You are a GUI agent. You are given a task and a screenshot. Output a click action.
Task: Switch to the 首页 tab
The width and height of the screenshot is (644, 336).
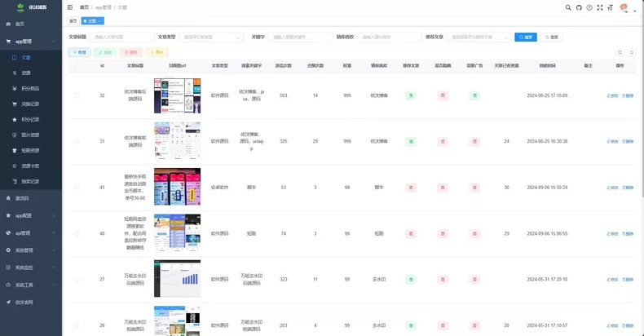click(x=73, y=21)
